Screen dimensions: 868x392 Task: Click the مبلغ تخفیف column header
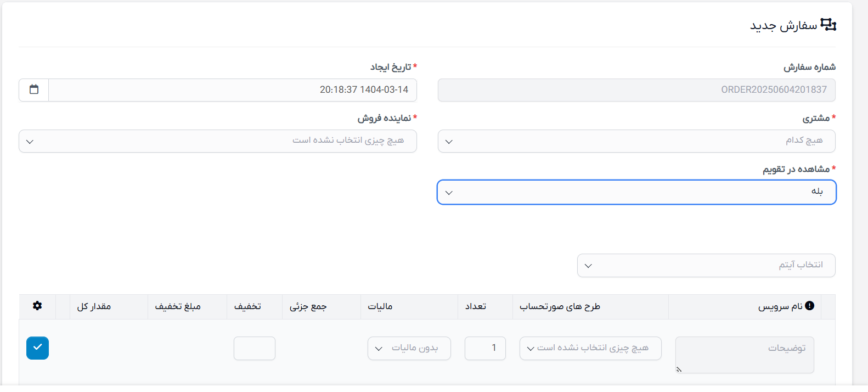point(178,306)
